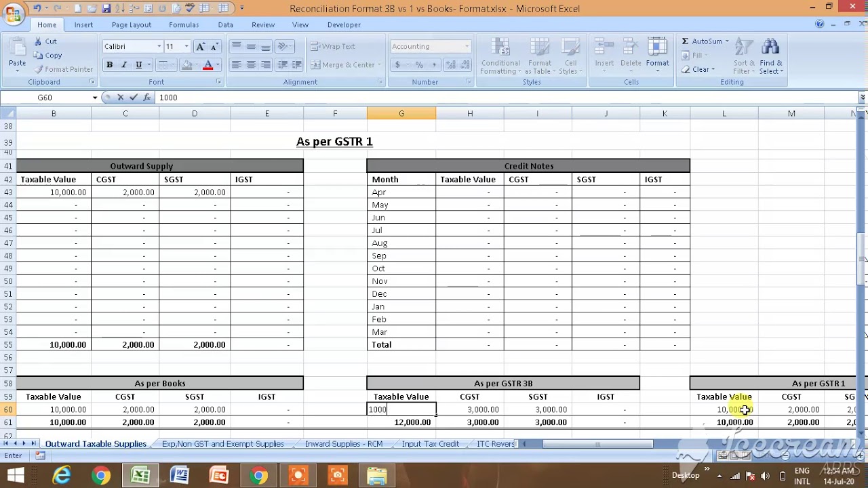
Task: Click the Shrink Font icon
Action: [214, 46]
